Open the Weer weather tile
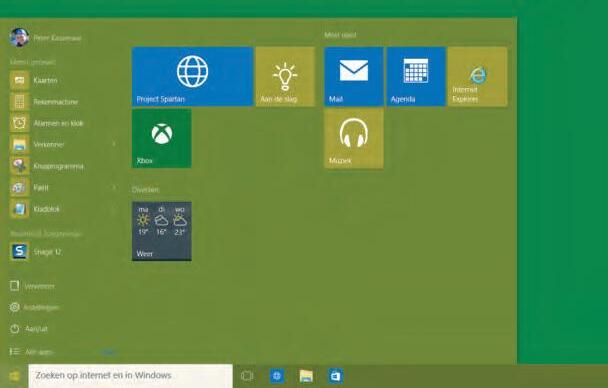The width and height of the screenshot is (608, 388). [162, 231]
